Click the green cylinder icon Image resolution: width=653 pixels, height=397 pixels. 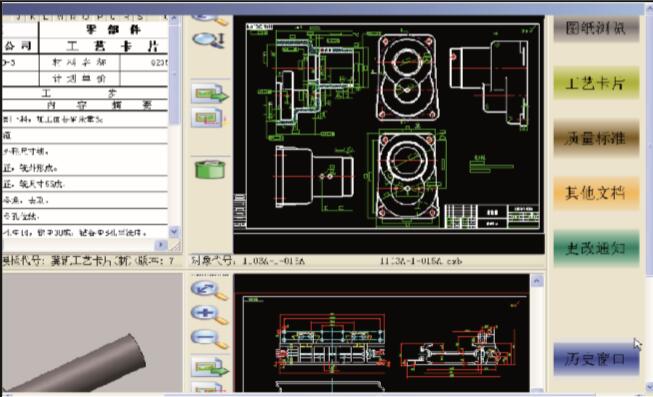coord(210,169)
